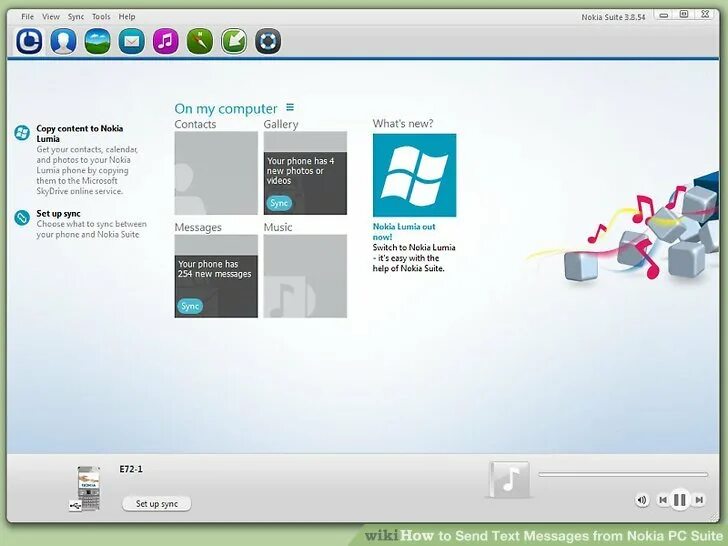Screen dimensions: 728x546
Task: Click Sync in the Gallery tile
Action: pos(279,203)
